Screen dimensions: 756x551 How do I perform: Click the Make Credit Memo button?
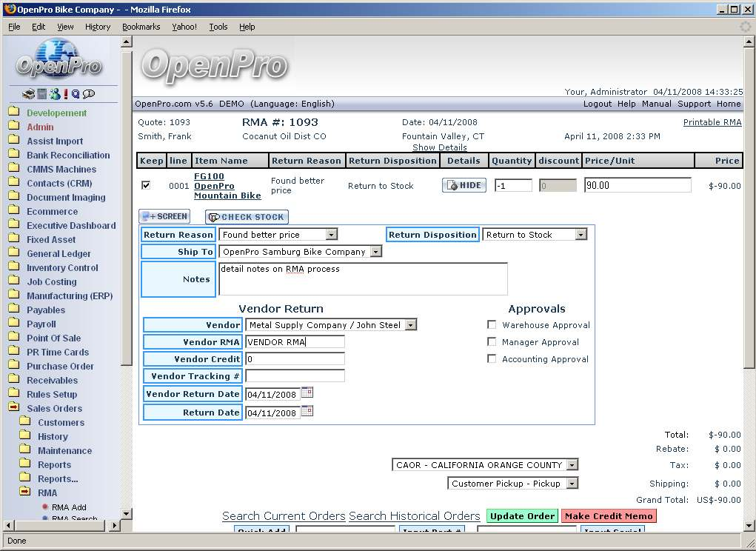[609, 516]
